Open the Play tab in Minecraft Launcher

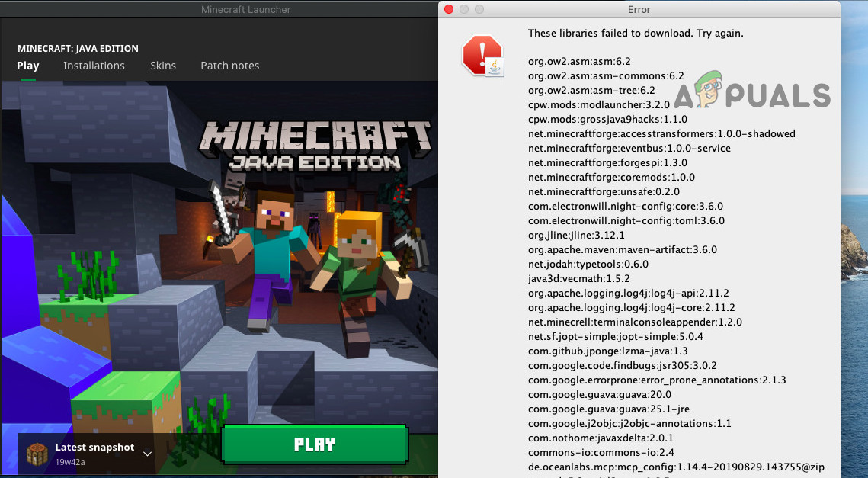click(27, 66)
